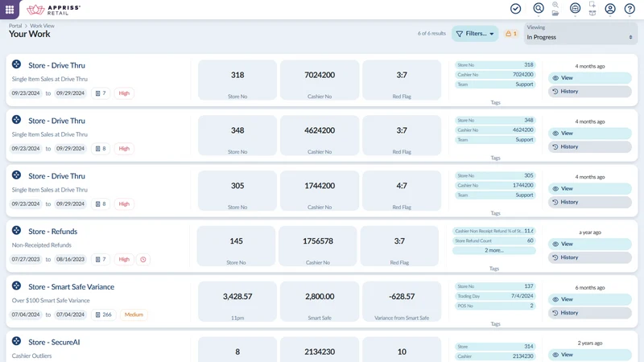Expand the '2 more...' tags on Refunds row

[x=494, y=250]
